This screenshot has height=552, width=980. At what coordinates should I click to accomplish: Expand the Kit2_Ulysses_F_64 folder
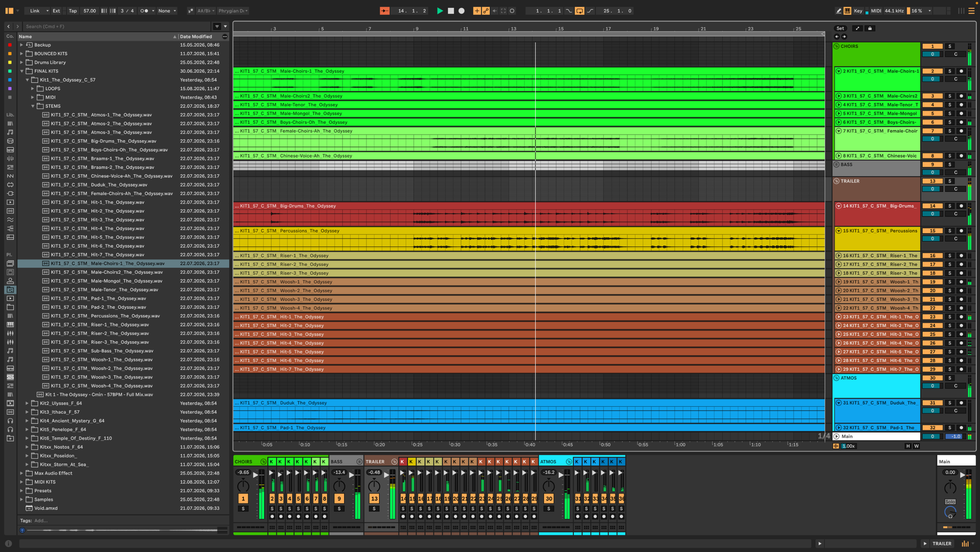pos(27,404)
